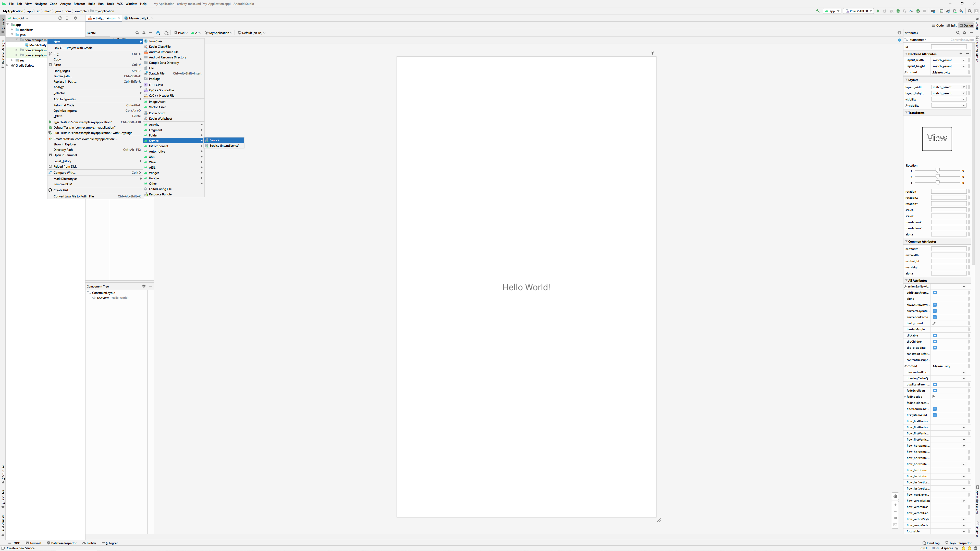This screenshot has height=551, width=980.
Task: Click the Make Project hammer icon
Action: [817, 11]
